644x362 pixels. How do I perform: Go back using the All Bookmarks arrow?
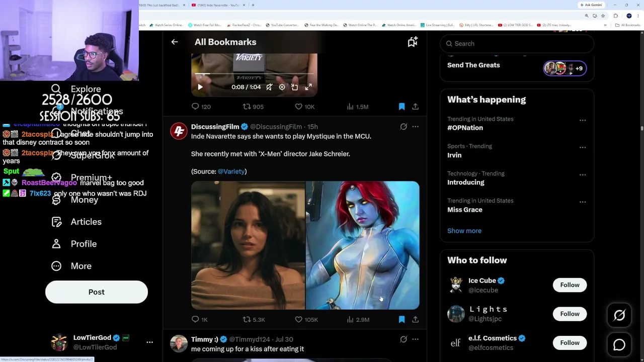pyautogui.click(x=175, y=42)
